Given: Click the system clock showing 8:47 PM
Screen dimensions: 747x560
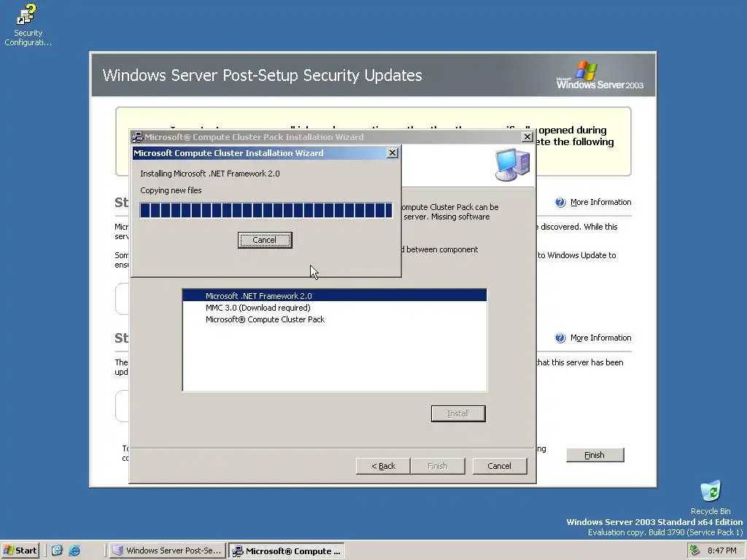Looking at the screenshot, I should [721, 551].
